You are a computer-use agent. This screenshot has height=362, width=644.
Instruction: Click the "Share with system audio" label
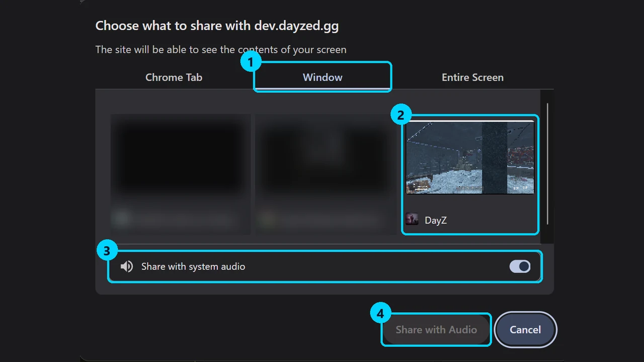click(x=193, y=266)
